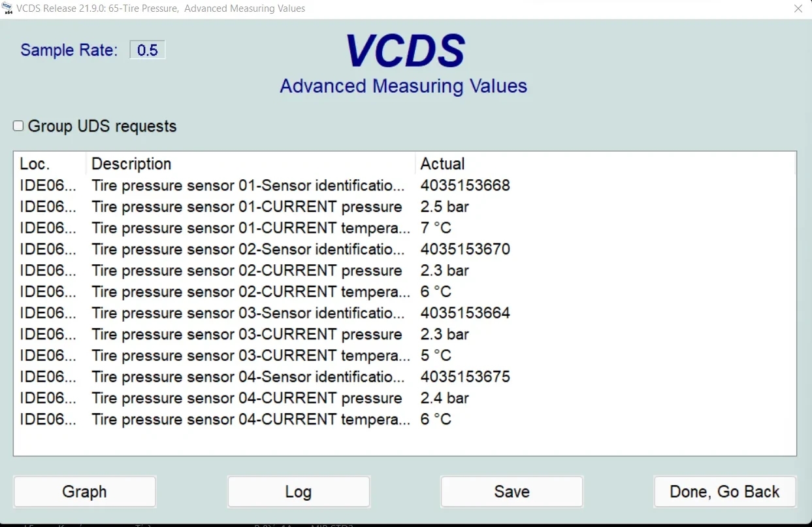The height and width of the screenshot is (527, 812).
Task: Select sensor 02 CURRENT temperature row
Action: (x=404, y=292)
